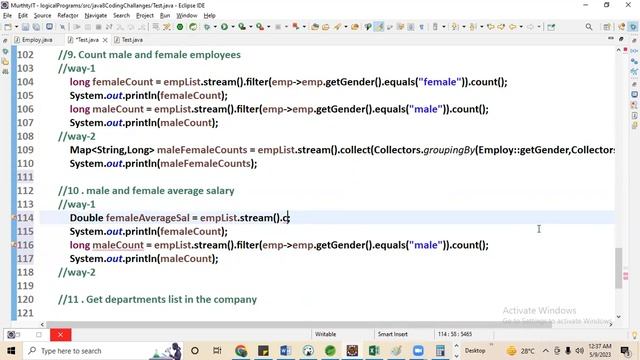Screen dimensions: 640x360
Task: Click the New file toolbar icon
Action: (x=8, y=27)
